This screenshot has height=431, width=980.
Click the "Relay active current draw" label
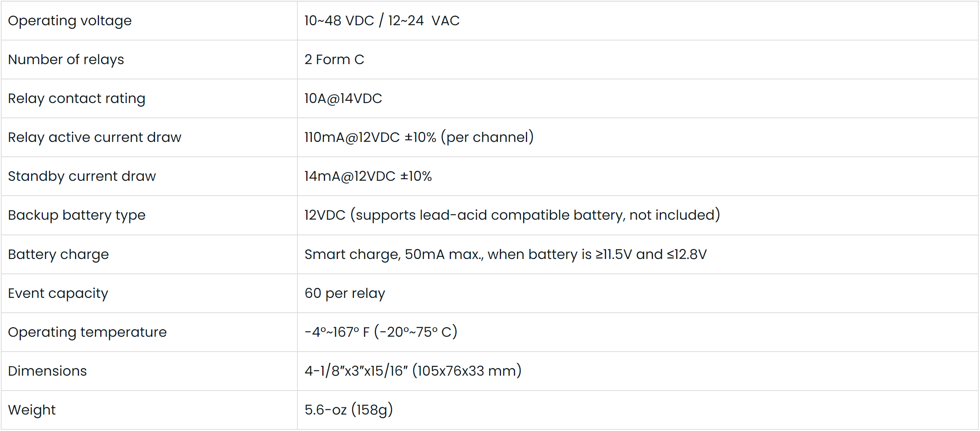tap(95, 138)
